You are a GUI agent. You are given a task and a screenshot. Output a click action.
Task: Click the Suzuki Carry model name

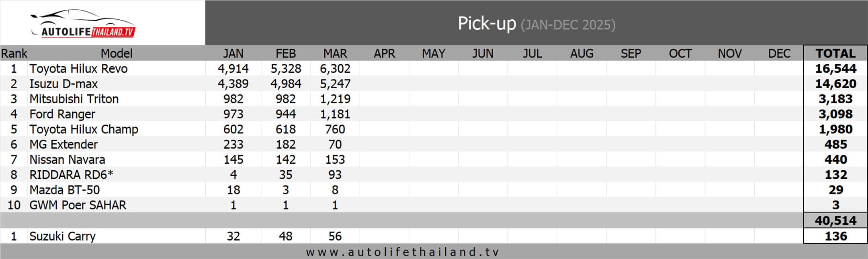tap(62, 236)
